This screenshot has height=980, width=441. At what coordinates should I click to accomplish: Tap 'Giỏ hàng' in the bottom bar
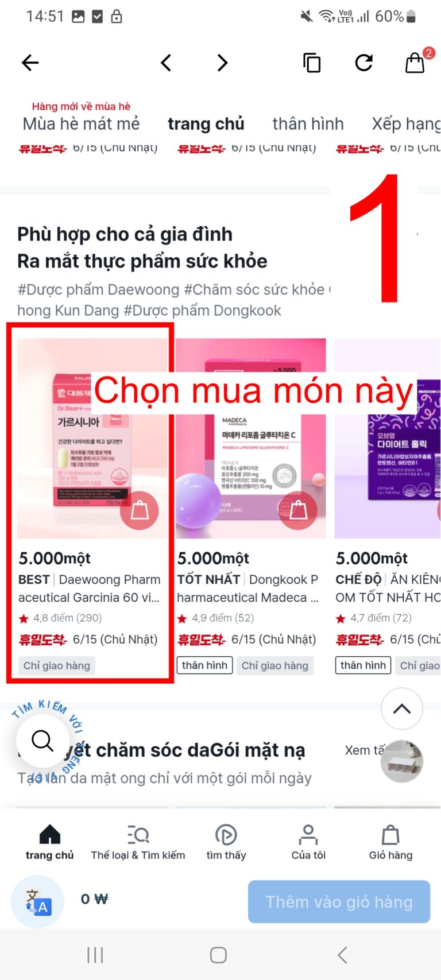(x=390, y=842)
